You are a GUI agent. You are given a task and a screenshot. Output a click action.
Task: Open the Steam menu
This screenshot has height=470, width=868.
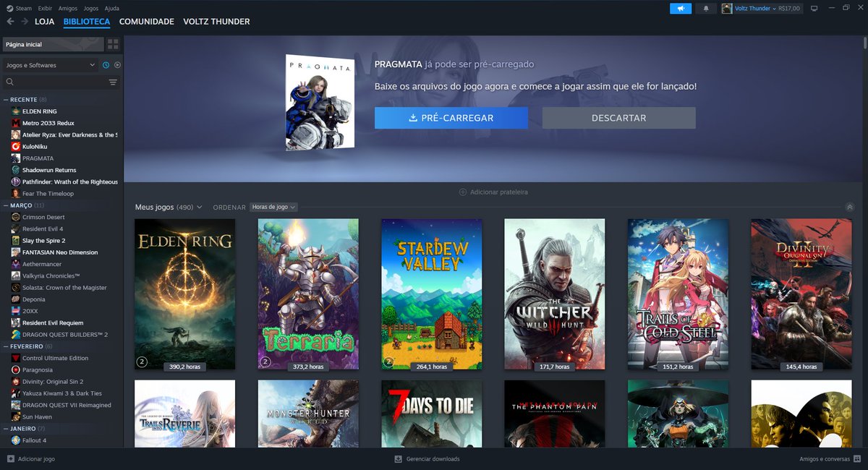pos(18,8)
